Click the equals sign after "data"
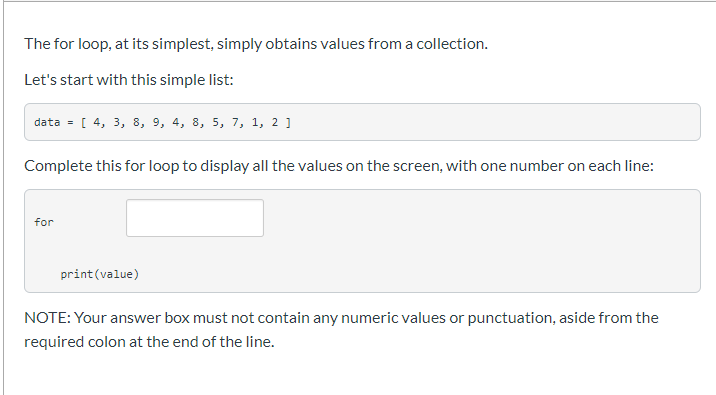Viewport: 716px width, 395px height. tap(70, 122)
